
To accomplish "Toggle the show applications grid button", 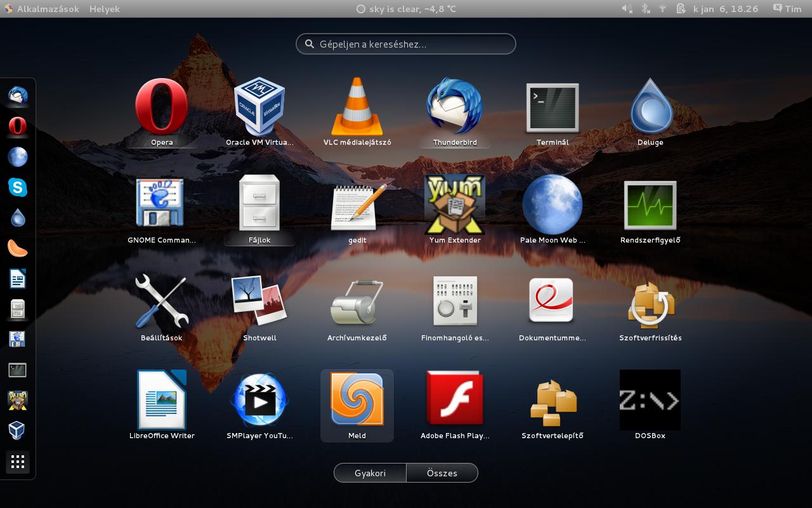I will pos(18,462).
